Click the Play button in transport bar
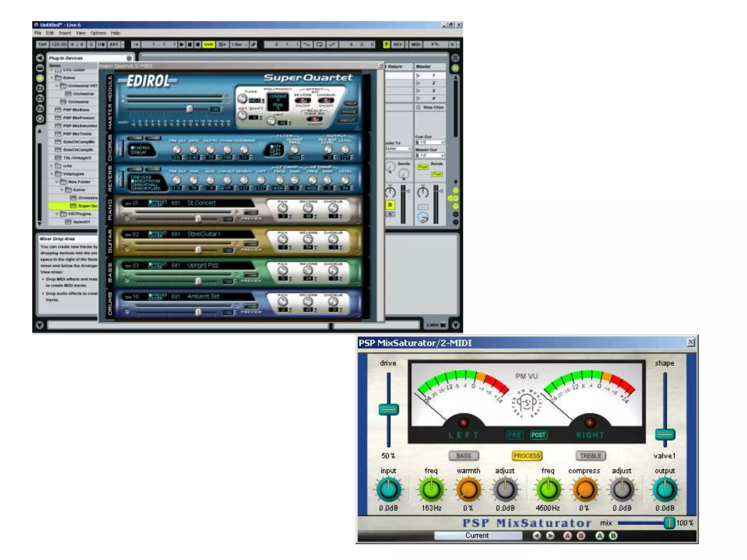 181,44
